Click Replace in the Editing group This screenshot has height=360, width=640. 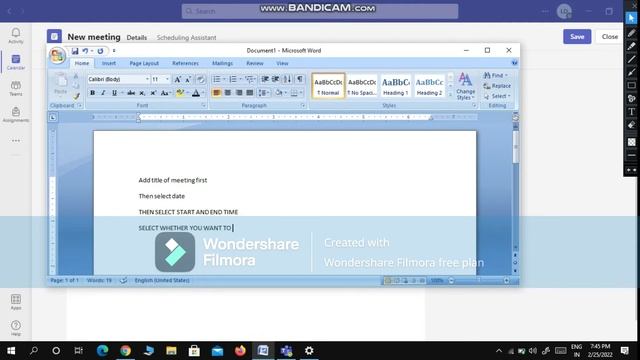pyautogui.click(x=497, y=86)
